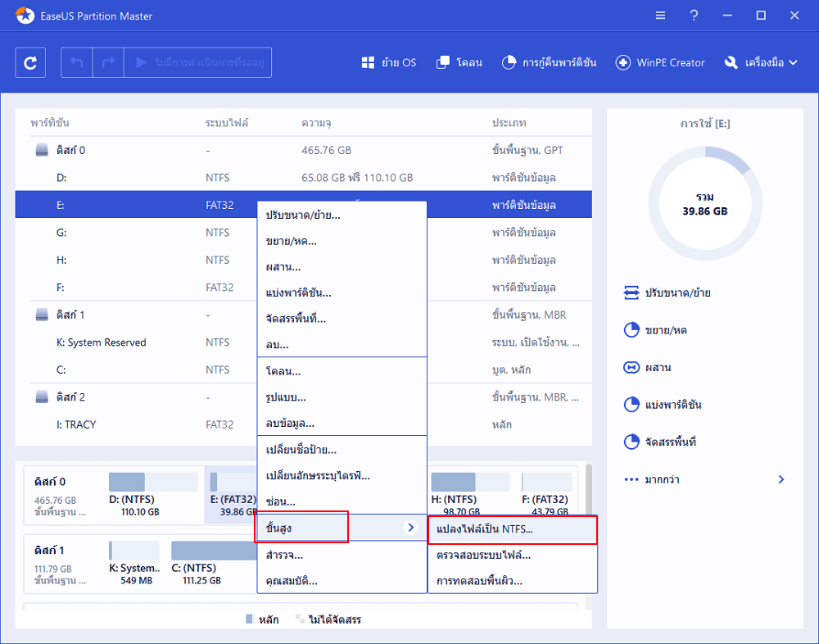Click D: (NTFS) block in disk map
The height and width of the screenshot is (644, 819).
click(x=153, y=495)
